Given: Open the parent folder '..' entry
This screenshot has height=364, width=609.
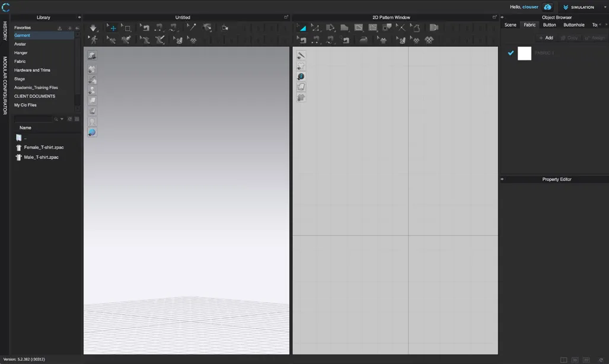Looking at the screenshot, I should (21, 138).
